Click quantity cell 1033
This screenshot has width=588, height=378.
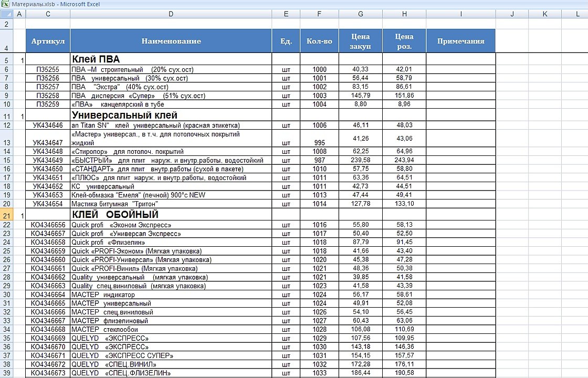[320, 373]
